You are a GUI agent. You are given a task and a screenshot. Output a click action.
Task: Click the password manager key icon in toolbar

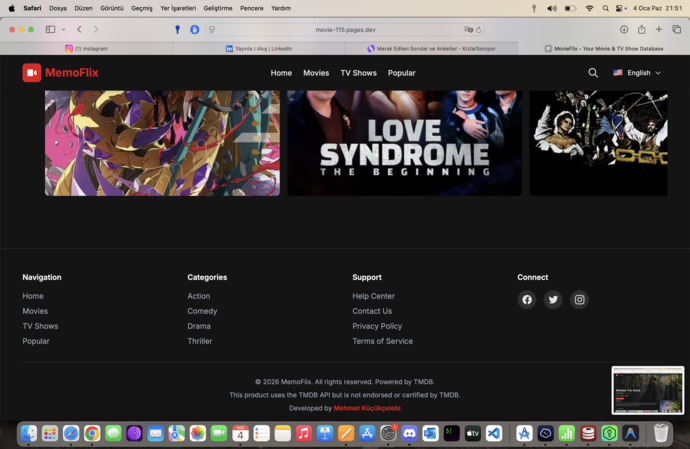pos(177,29)
